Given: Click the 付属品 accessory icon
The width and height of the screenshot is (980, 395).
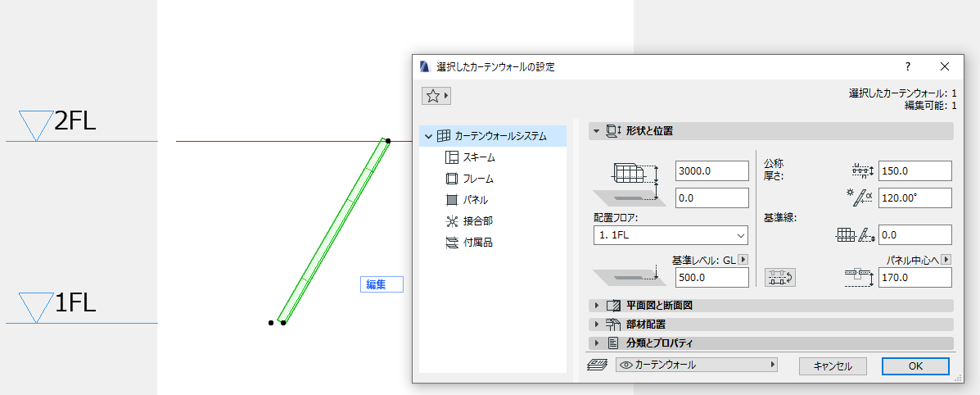Looking at the screenshot, I should pyautogui.click(x=451, y=243).
